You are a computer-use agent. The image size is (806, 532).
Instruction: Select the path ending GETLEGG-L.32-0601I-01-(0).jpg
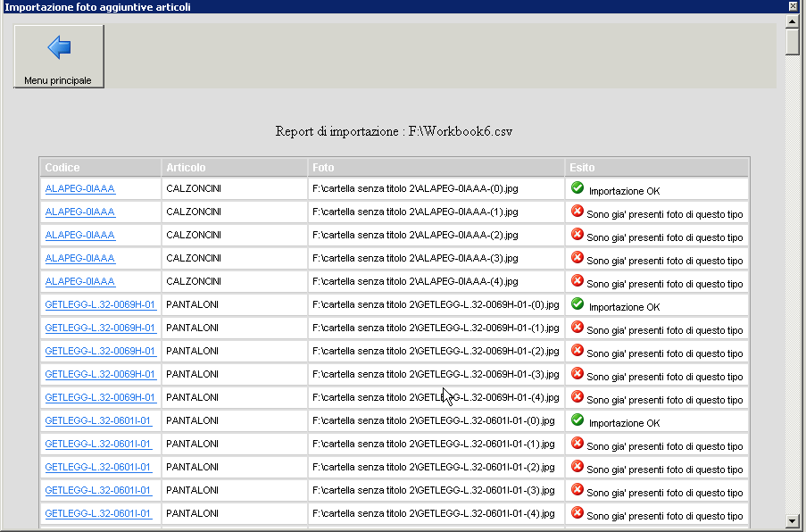click(x=434, y=421)
